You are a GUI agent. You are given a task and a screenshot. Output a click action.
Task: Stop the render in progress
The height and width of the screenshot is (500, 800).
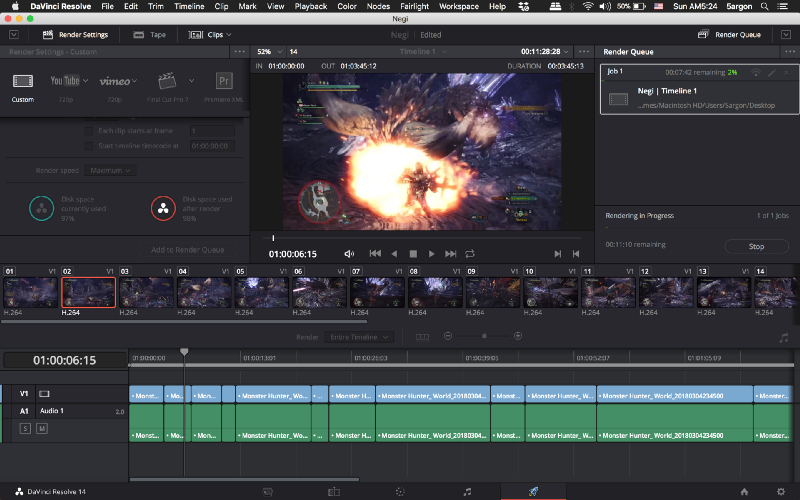click(756, 246)
